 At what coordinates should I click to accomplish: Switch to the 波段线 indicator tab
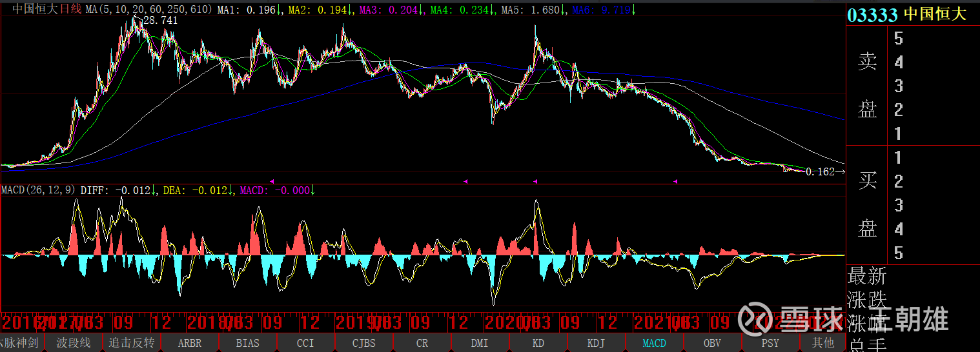point(74,343)
